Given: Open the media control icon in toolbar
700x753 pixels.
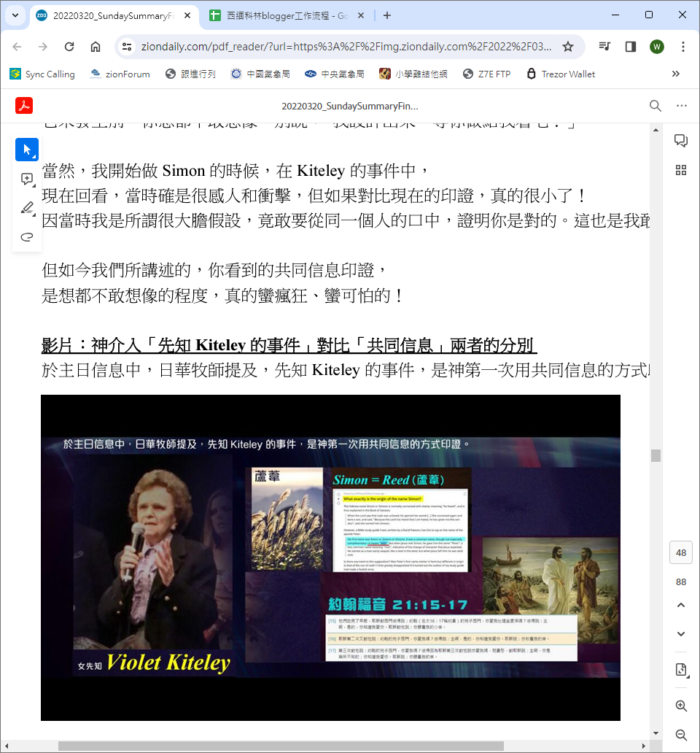Looking at the screenshot, I should [x=604, y=47].
